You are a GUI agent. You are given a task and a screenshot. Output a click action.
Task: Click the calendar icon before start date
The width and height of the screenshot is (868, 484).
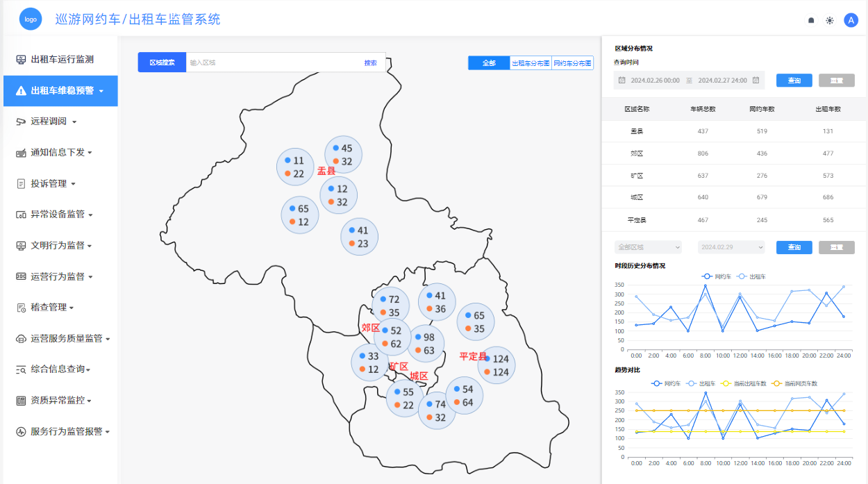click(x=622, y=81)
